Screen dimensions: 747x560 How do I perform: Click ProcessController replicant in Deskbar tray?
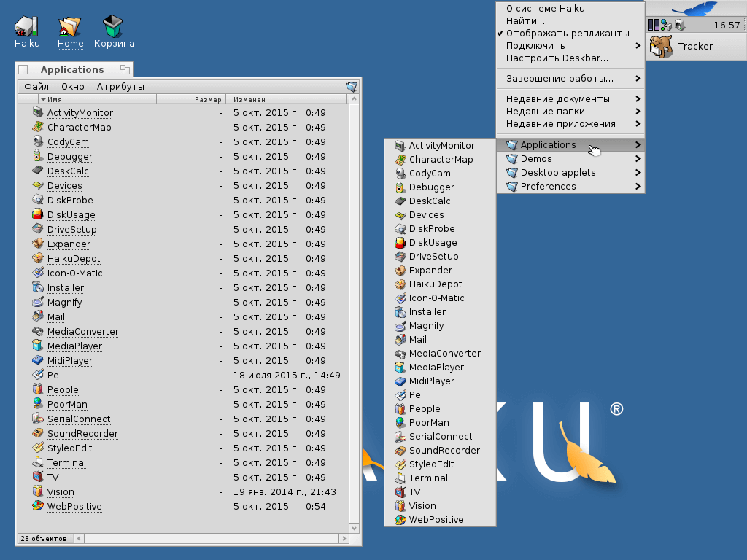[654, 25]
